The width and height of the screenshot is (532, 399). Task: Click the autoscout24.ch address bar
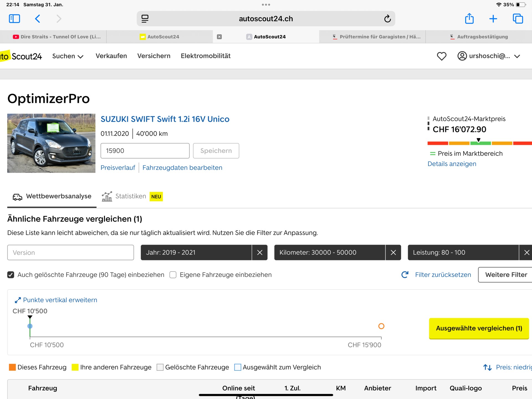[266, 19]
